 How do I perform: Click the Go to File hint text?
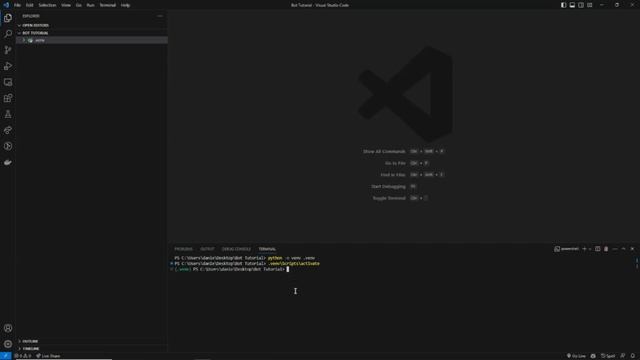[x=395, y=163]
